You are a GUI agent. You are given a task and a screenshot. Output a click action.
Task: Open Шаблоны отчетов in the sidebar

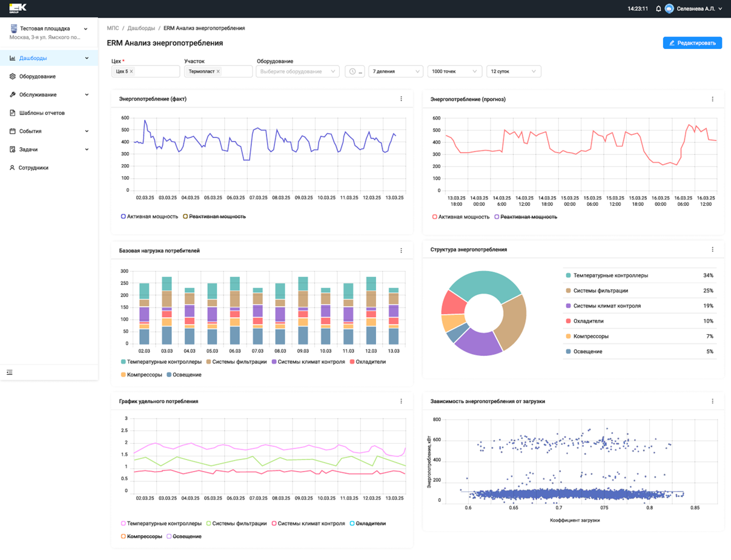click(41, 113)
